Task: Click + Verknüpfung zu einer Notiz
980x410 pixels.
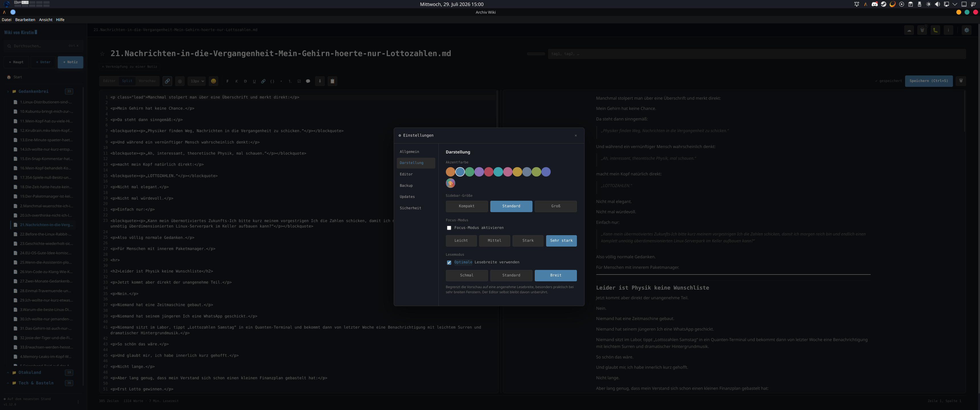Action: click(129, 67)
